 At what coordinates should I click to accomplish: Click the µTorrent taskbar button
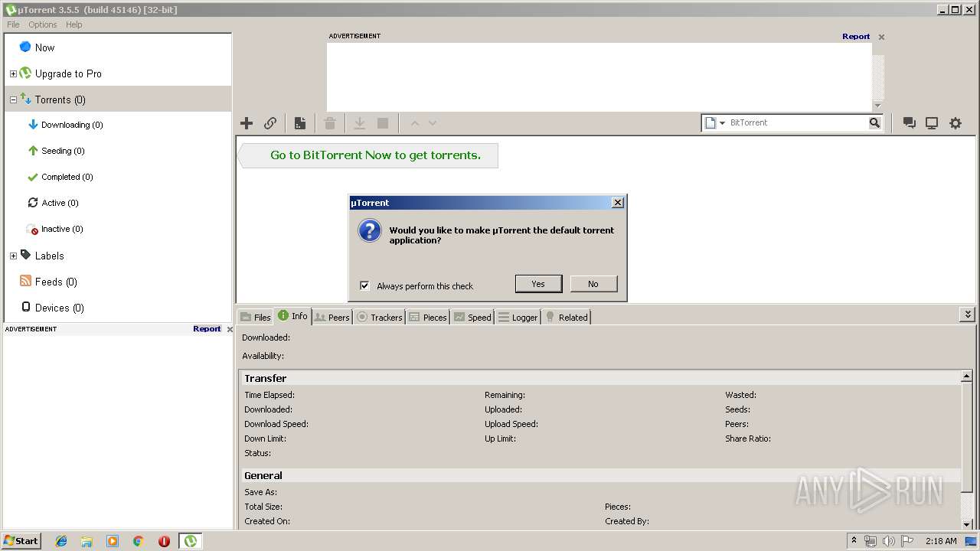pos(190,541)
